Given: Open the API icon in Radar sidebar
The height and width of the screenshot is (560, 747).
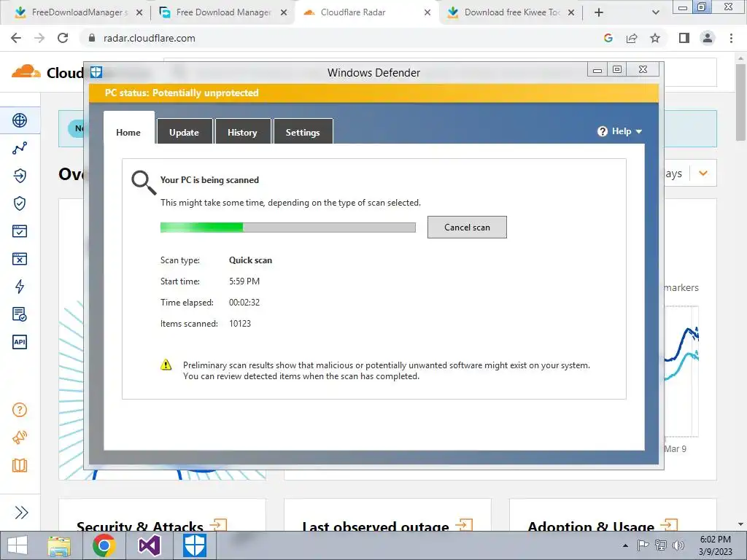Looking at the screenshot, I should (20, 342).
